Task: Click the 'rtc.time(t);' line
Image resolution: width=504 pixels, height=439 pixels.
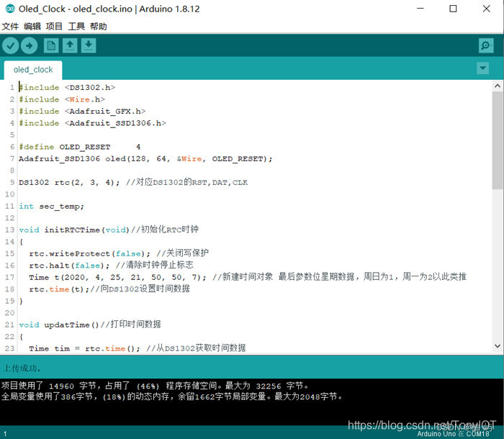Action: (109, 289)
